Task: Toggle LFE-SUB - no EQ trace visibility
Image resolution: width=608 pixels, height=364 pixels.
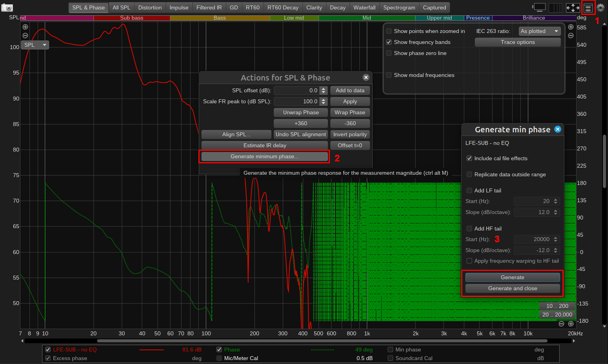Action: click(x=48, y=349)
